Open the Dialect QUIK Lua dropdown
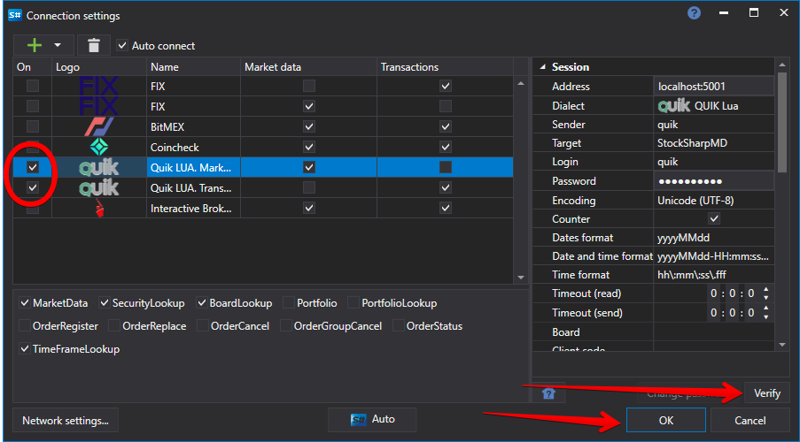This screenshot has width=800, height=442. pos(714,106)
